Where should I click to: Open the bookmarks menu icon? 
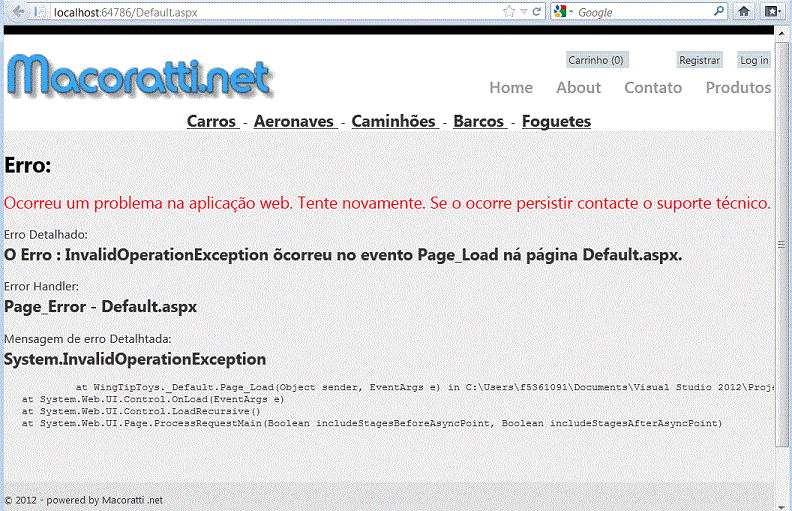pyautogui.click(x=772, y=11)
